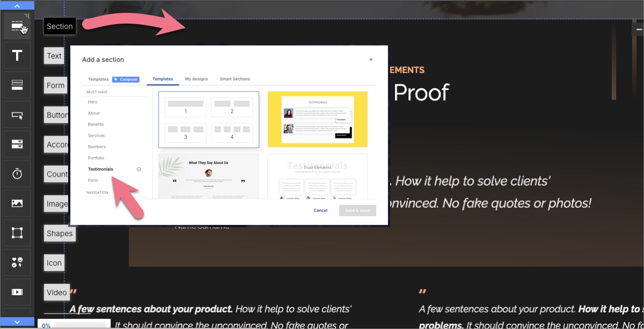644x329 pixels.
Task: Choose the Shapes widget icon
Action: (17, 232)
